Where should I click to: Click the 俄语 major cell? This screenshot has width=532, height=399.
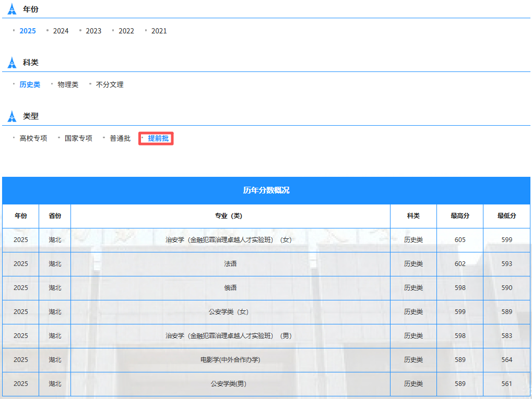(x=230, y=288)
